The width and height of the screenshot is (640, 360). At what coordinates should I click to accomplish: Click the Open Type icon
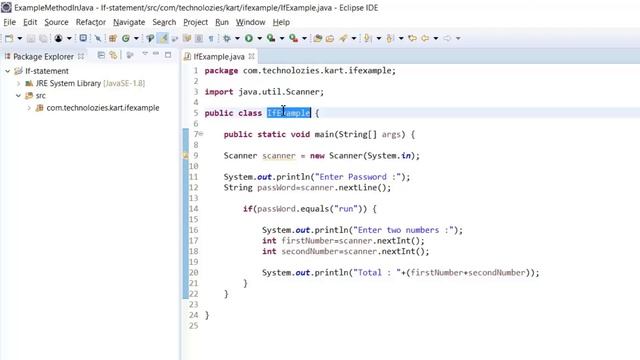click(x=150, y=38)
